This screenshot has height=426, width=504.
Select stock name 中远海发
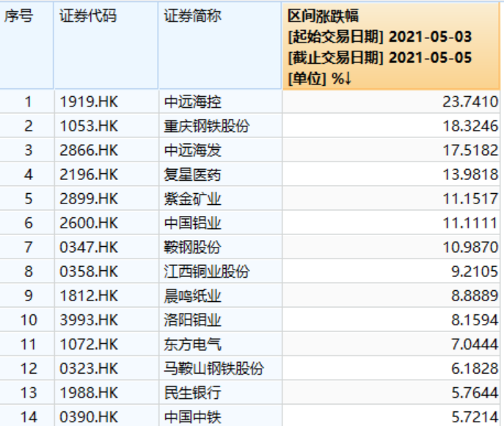pos(192,151)
